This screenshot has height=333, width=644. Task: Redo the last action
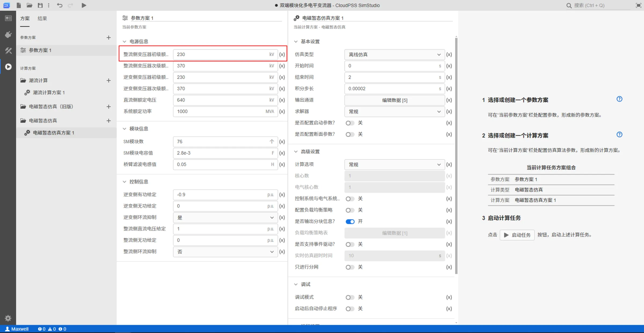pos(70,5)
